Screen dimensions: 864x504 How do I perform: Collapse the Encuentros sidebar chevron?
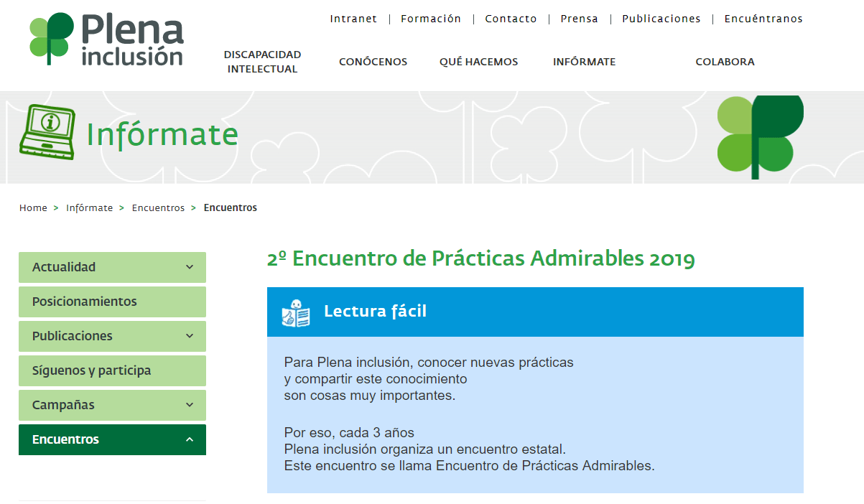pos(190,439)
